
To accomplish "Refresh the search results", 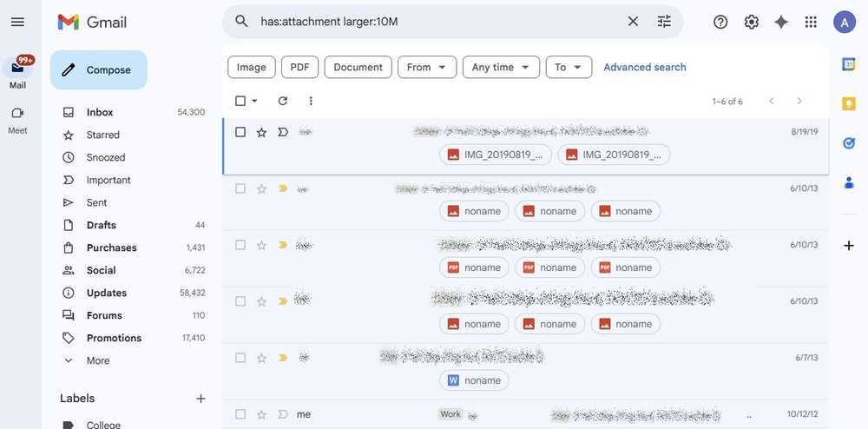I will point(283,101).
